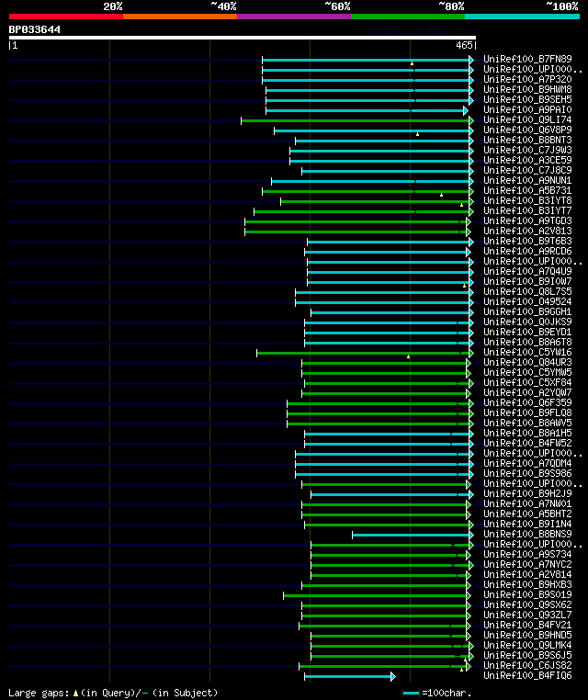The width and height of the screenshot is (588, 700).
Task: Click the UniRef100_C6JS82 label
Action: click(527, 666)
